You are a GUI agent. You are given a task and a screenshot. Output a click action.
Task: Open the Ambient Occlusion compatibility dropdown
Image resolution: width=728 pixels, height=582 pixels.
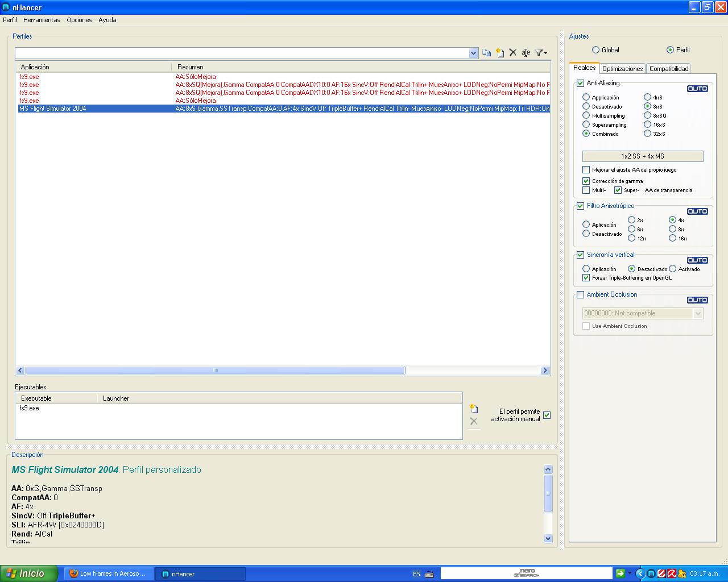point(698,313)
